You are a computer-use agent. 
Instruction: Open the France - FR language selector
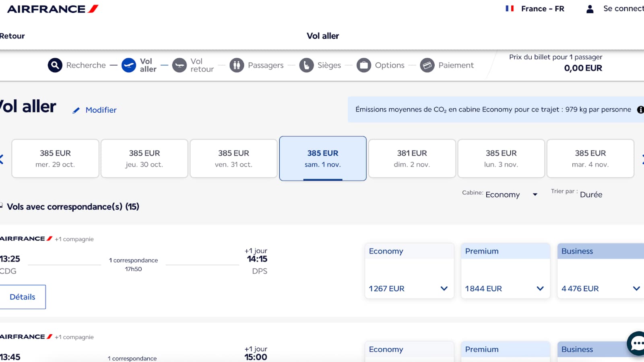click(535, 9)
